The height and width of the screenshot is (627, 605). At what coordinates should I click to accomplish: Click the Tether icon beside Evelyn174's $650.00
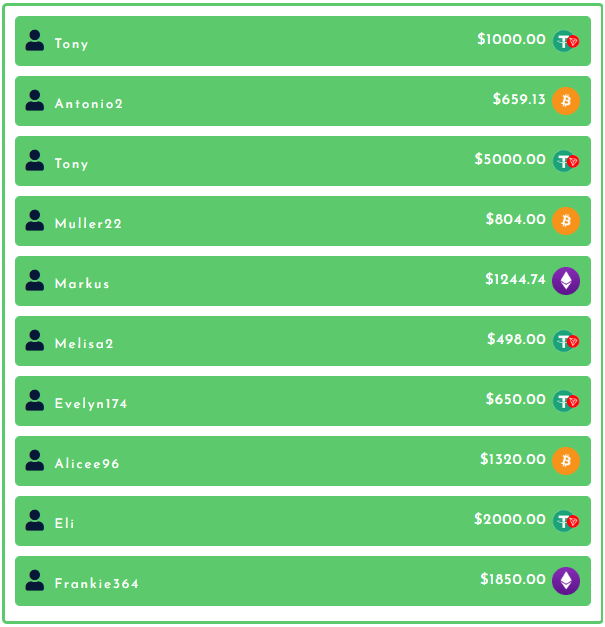tap(566, 401)
